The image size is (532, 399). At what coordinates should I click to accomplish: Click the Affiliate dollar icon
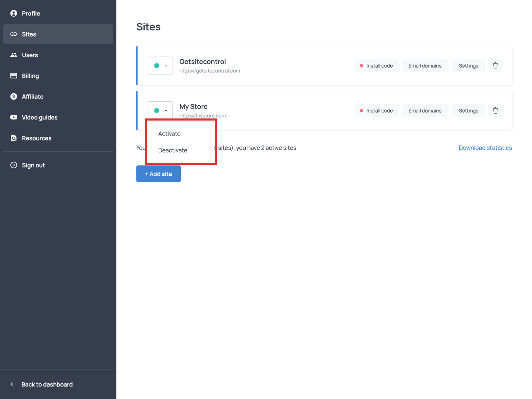[x=14, y=96]
